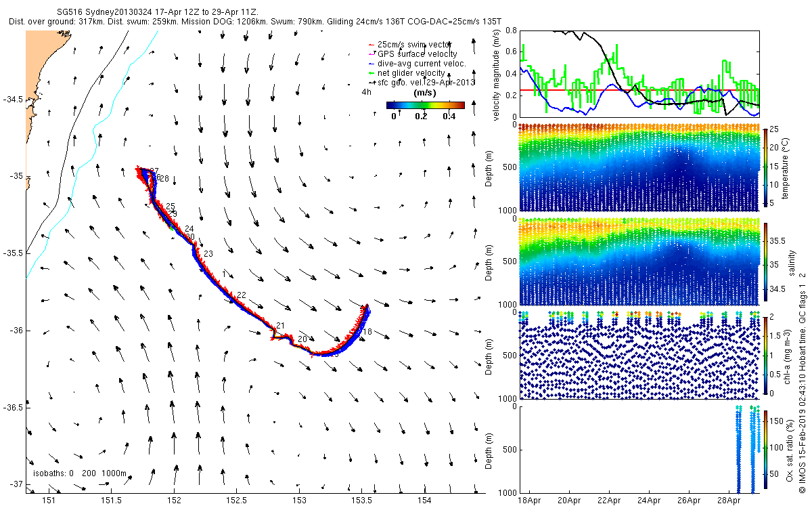The height and width of the screenshot is (508, 812).
Task: Click the day 23 marker on the glider track
Action: pos(208,253)
